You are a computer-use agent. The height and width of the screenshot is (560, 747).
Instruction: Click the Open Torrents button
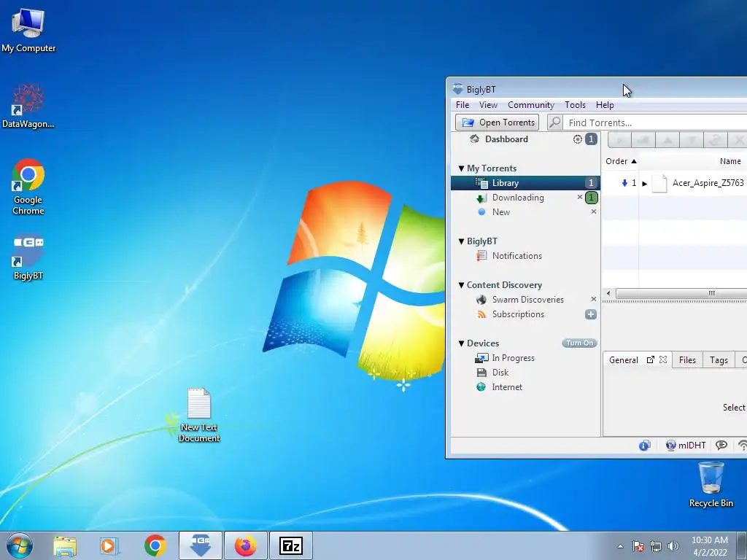pyautogui.click(x=497, y=122)
